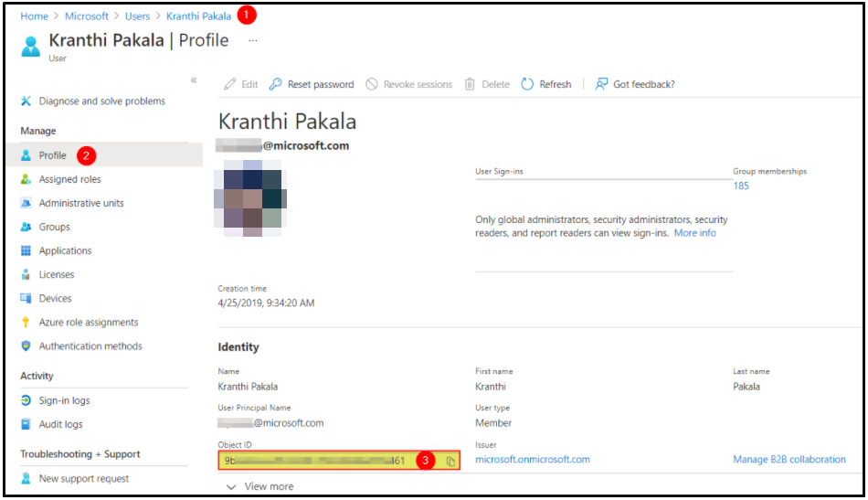The width and height of the screenshot is (868, 500).
Task: Open Applications menu item
Action: tap(65, 250)
